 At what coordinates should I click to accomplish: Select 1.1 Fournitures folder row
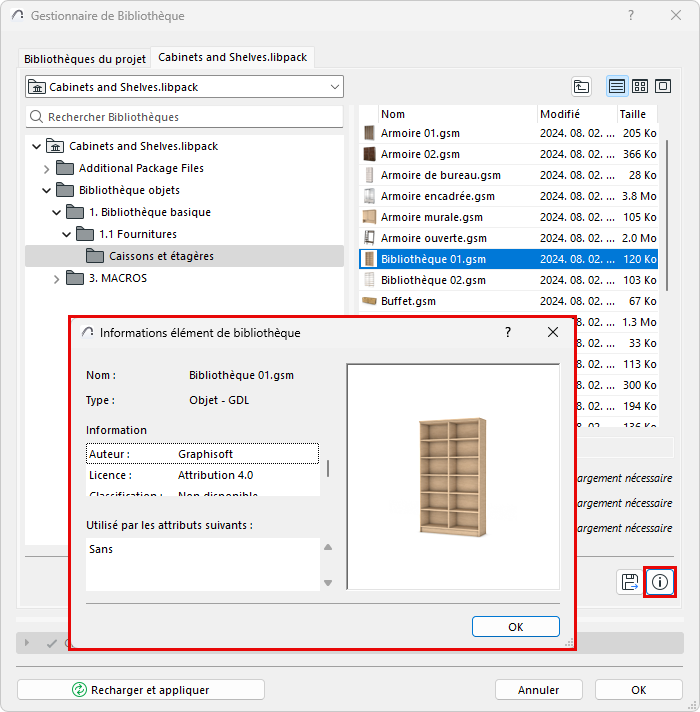(x=184, y=234)
